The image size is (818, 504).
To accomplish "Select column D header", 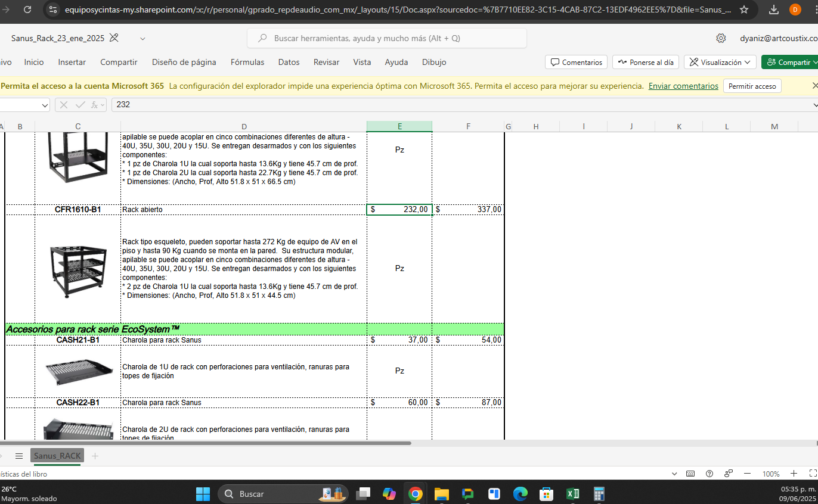I will click(244, 126).
